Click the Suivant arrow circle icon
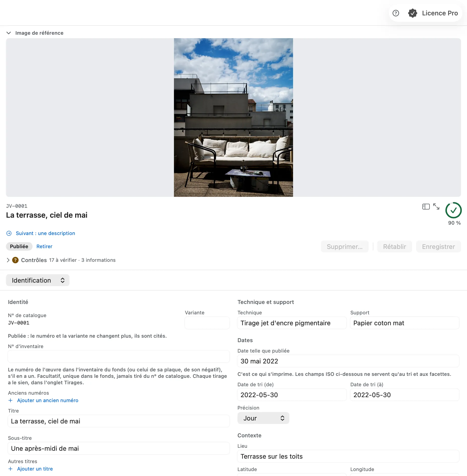The width and height of the screenshot is (467, 476). coord(9,233)
